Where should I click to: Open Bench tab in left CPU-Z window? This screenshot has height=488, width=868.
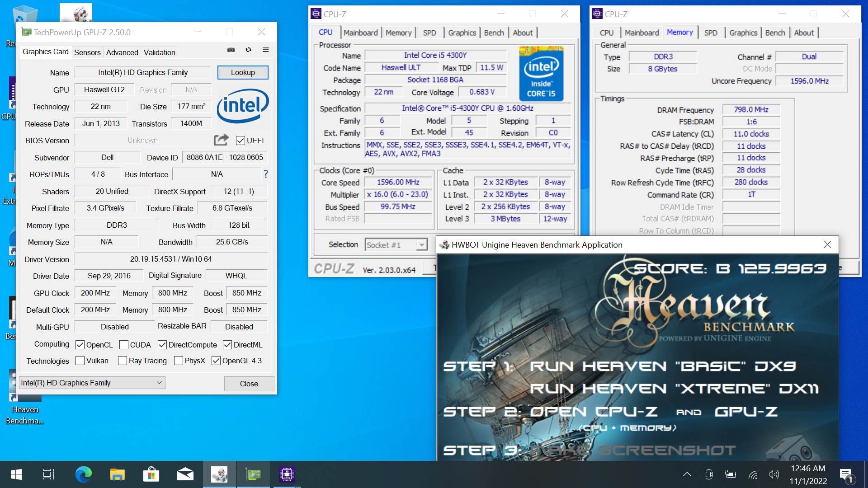point(494,33)
